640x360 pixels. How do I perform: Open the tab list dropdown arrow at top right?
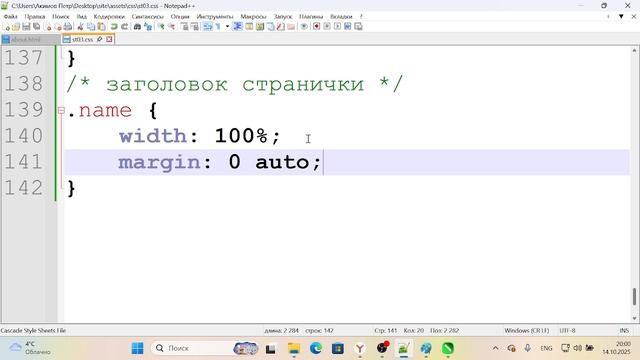621,16
